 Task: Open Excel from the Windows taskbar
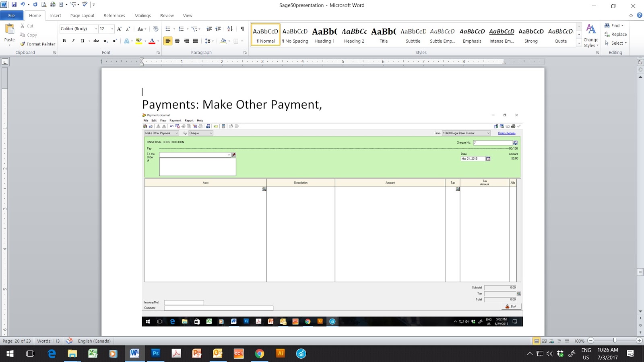coord(93,354)
